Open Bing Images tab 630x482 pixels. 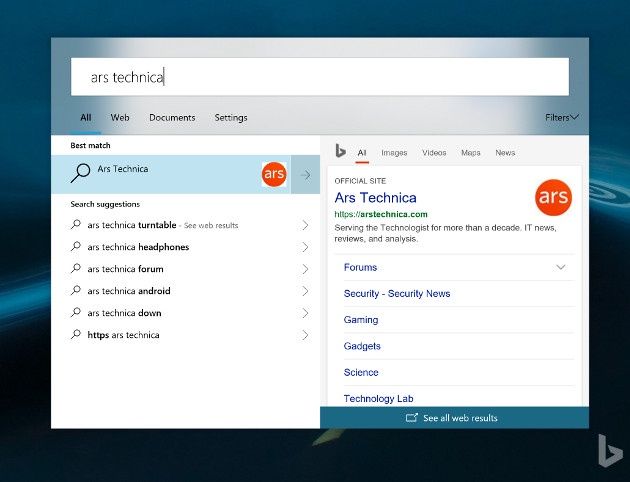click(x=394, y=153)
